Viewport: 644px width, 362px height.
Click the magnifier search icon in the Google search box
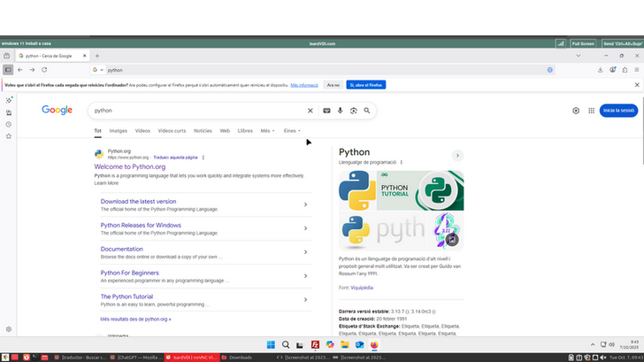pos(367,111)
